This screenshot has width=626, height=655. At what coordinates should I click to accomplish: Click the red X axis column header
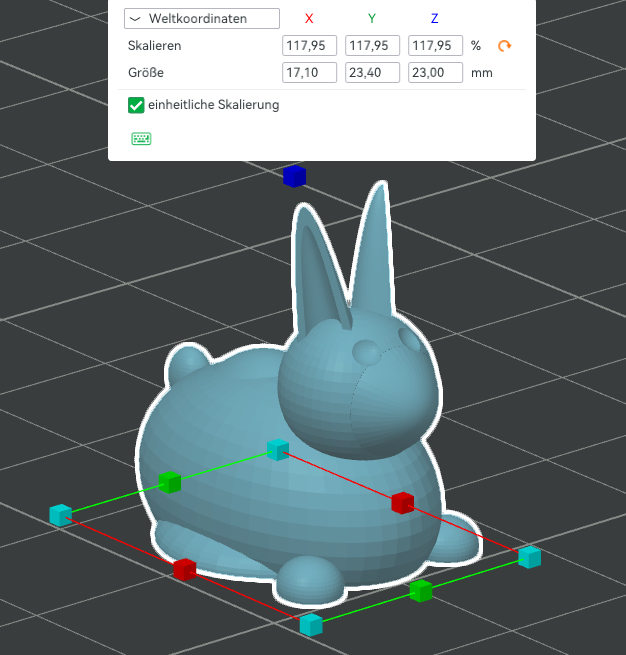[x=309, y=18]
